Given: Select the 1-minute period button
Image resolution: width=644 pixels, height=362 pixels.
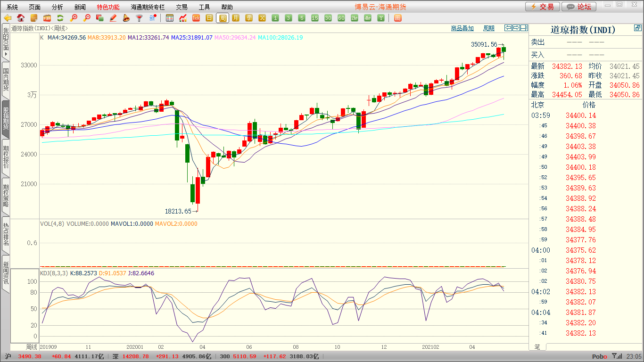Looking at the screenshot, I should click(275, 18).
